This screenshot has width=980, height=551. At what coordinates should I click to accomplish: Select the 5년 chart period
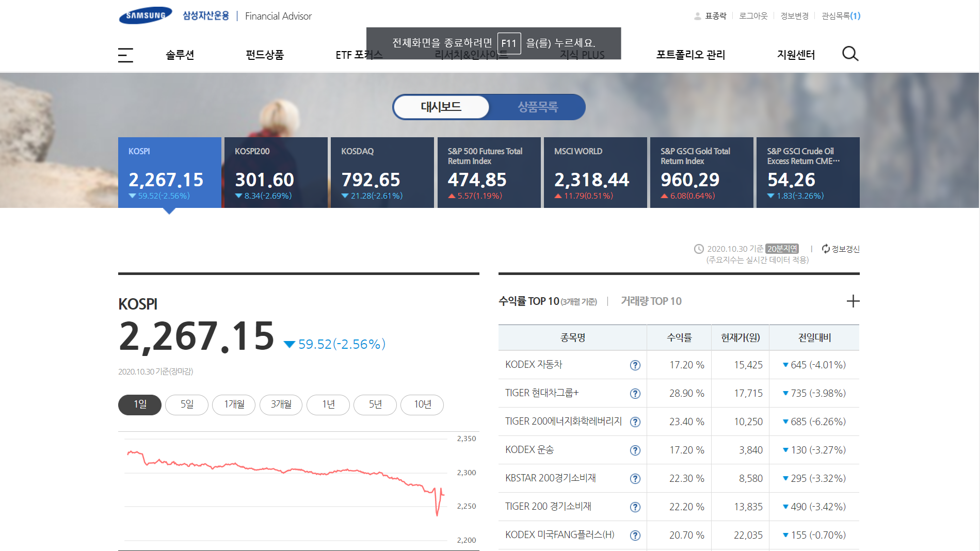[x=375, y=404]
